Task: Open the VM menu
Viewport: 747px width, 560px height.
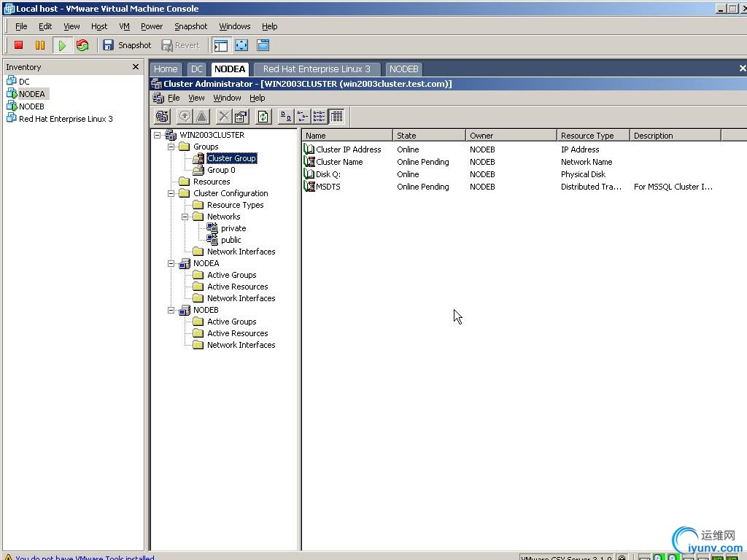Action: pyautogui.click(x=124, y=26)
